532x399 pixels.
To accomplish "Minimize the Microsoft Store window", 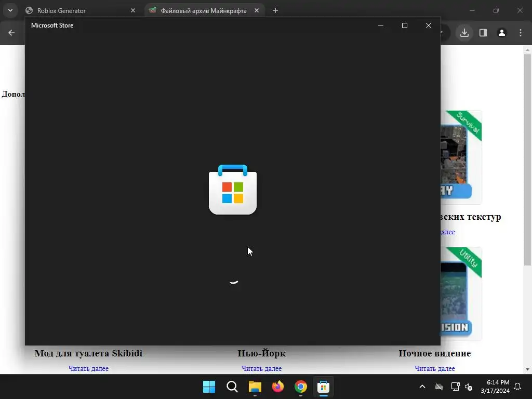I will 381,25.
